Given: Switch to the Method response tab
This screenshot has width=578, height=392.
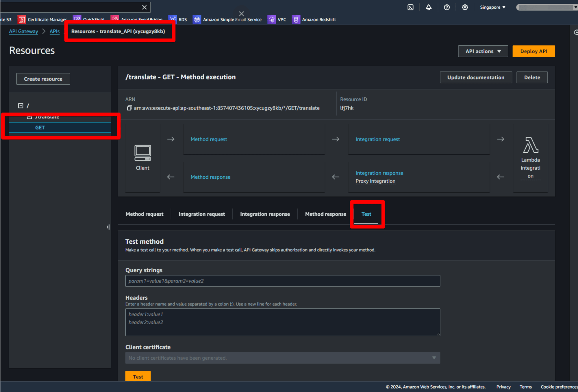Looking at the screenshot, I should (325, 214).
